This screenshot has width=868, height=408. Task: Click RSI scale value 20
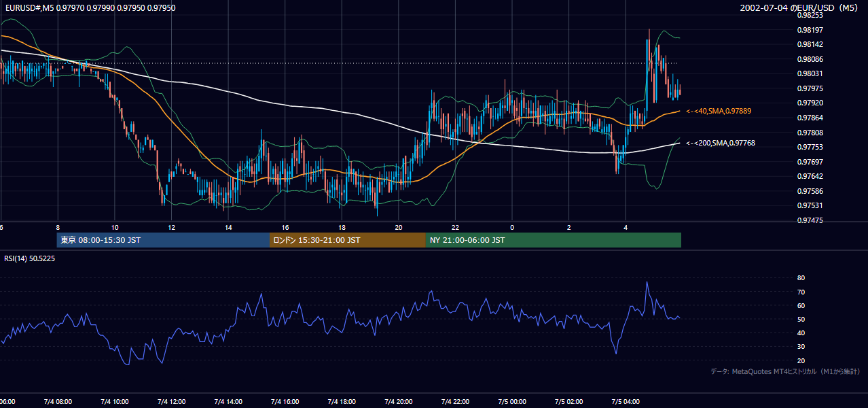click(x=801, y=360)
